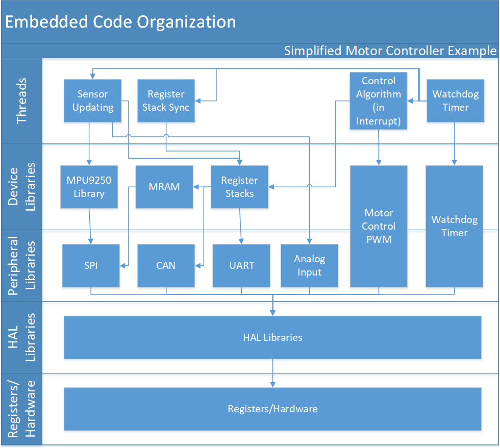500x448 pixels.
Task: Click the Peripheral Libraries row label
Action: pyautogui.click(x=21, y=265)
